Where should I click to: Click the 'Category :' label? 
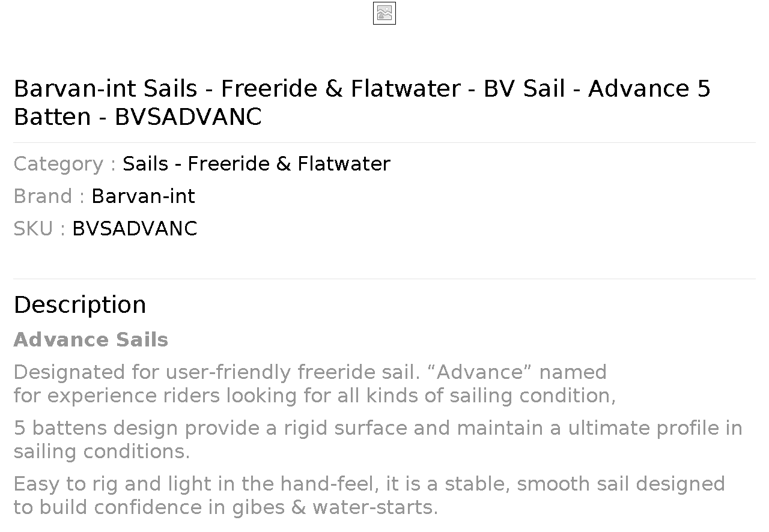pyautogui.click(x=65, y=164)
